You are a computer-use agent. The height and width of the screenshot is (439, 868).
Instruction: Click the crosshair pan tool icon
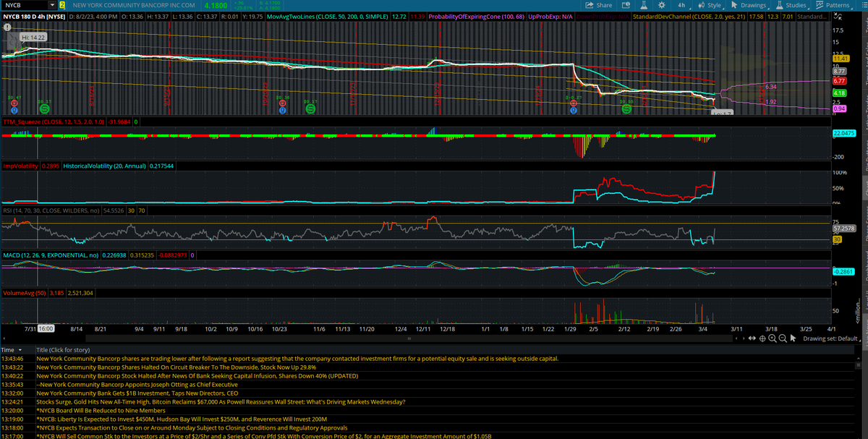[x=762, y=338]
